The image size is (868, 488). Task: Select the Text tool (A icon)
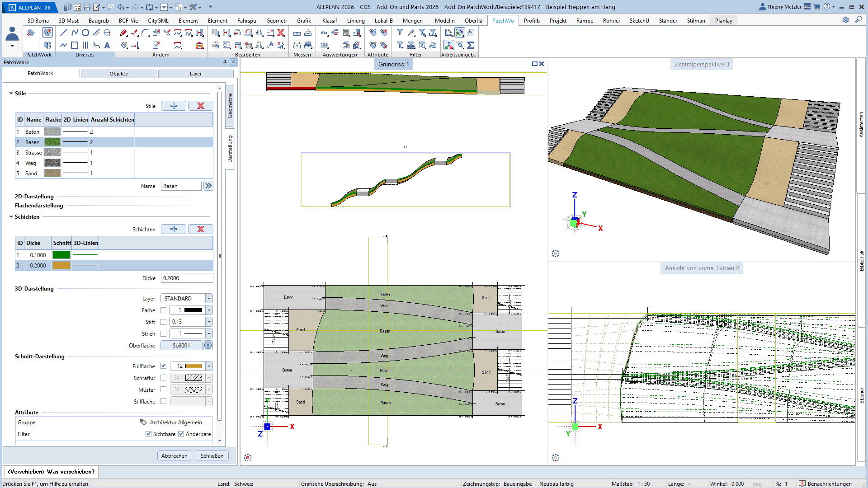pos(107,45)
